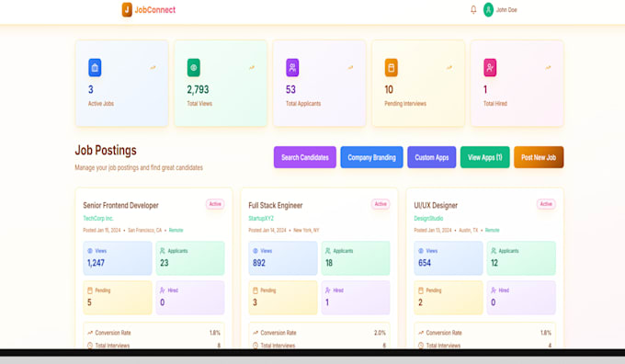
Task: Click the Active badge on UI/UX Designer
Action: tap(546, 204)
